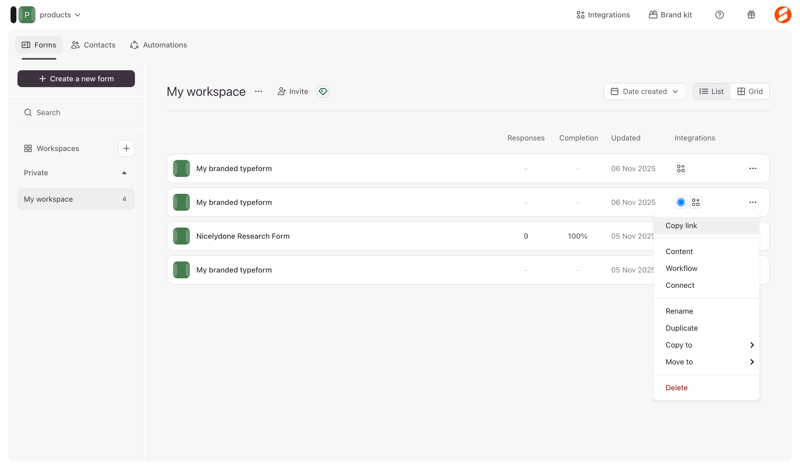Viewport: 800px width, 470px height.
Task: Open first My branded typeform row
Action: (468, 168)
